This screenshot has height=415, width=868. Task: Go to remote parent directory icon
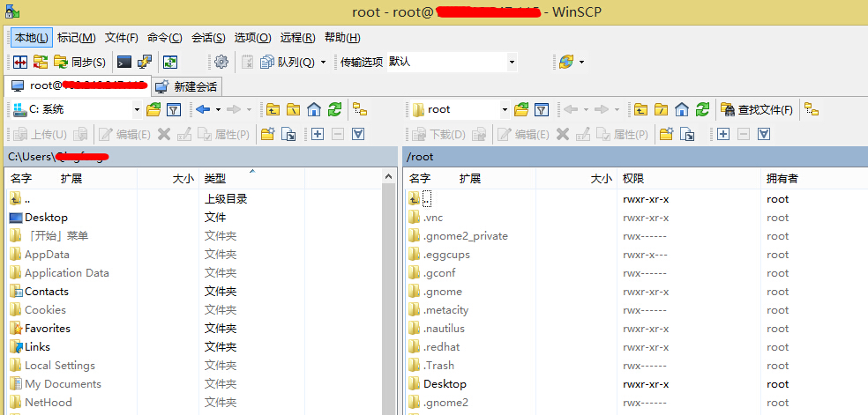[x=641, y=109]
